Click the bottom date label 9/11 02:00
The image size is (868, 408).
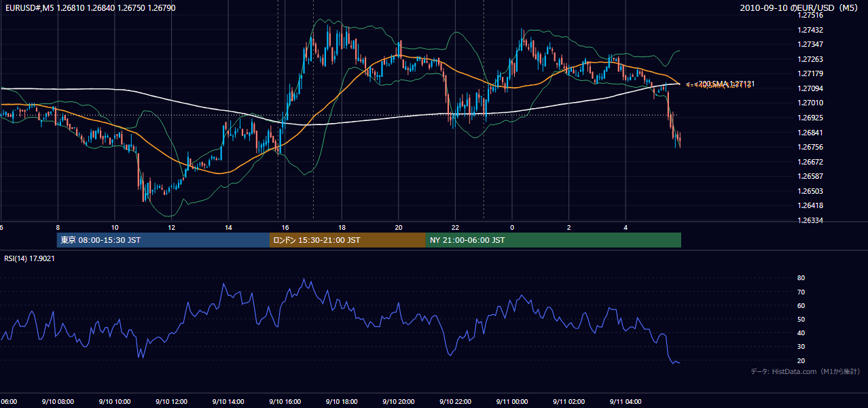point(568,402)
